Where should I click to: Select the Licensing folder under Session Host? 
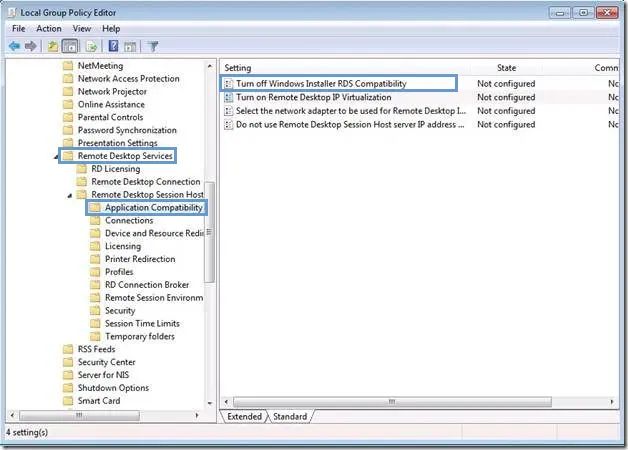(x=123, y=246)
